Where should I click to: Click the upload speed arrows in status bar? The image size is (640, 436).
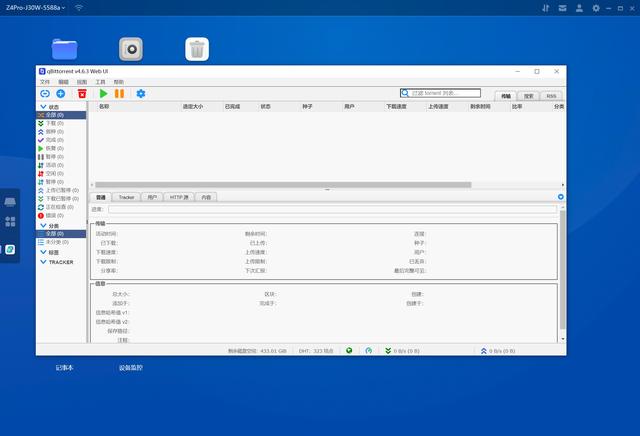[484, 351]
